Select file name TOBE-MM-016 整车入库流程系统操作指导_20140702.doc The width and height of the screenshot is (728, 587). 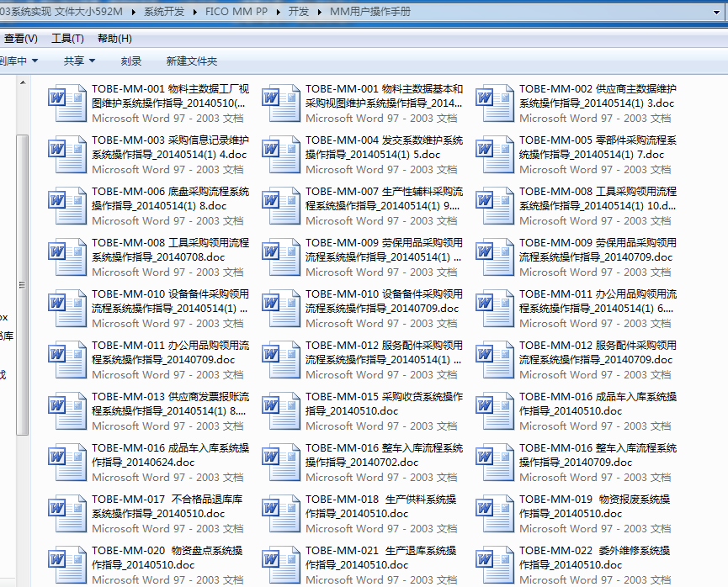384,455
